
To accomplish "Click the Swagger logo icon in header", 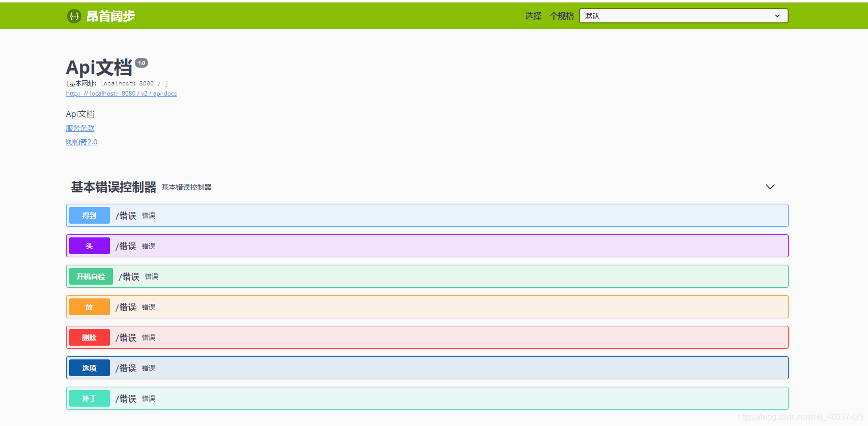I will click(74, 16).
